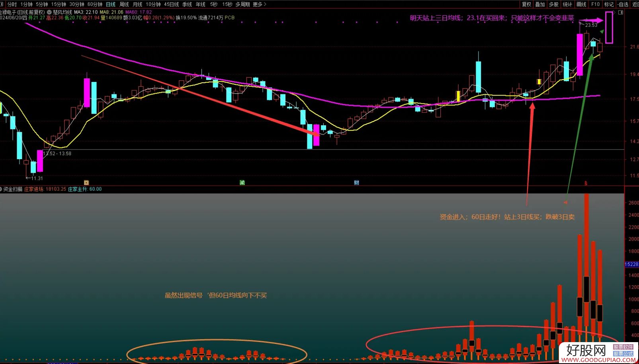Expand the 更多 periods menu

coord(260,4)
